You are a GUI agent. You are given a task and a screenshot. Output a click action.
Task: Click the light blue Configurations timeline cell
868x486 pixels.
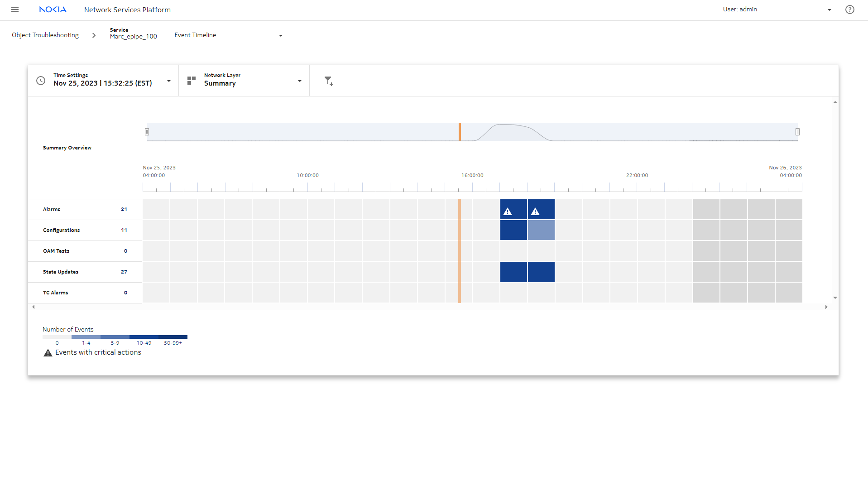click(x=541, y=230)
